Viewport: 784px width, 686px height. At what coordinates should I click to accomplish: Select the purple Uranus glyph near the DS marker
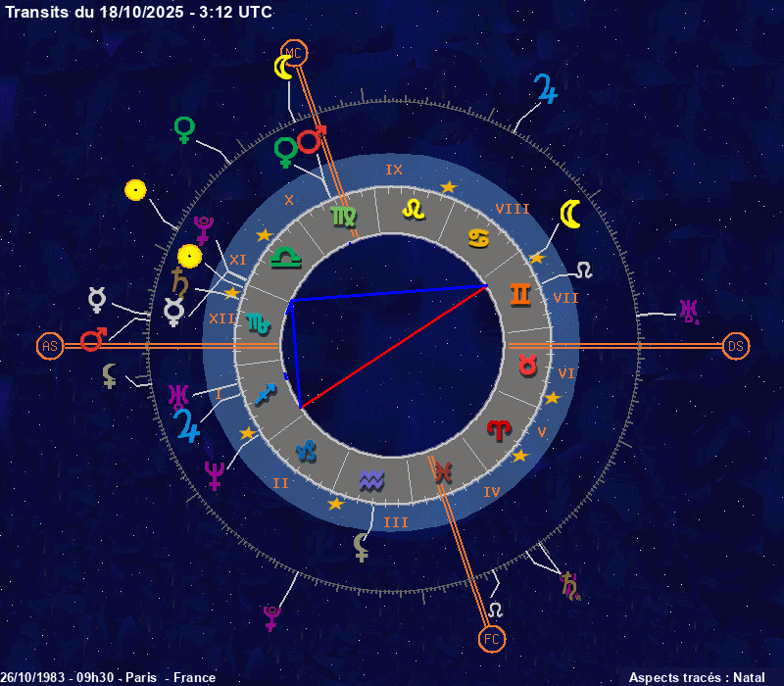[690, 312]
